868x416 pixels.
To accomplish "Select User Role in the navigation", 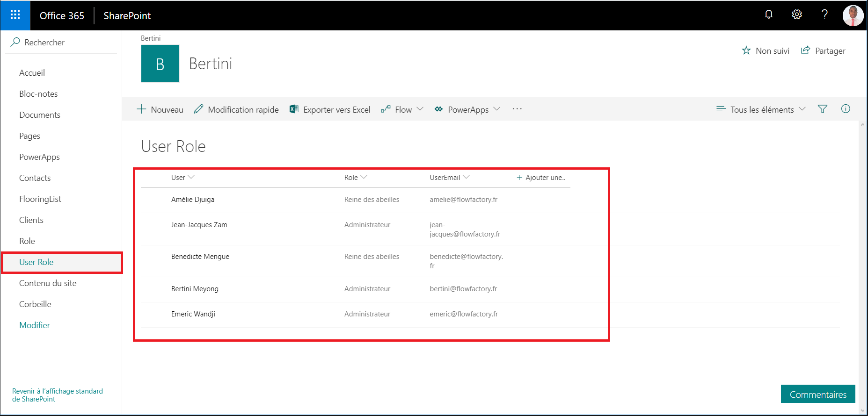I will (x=36, y=262).
